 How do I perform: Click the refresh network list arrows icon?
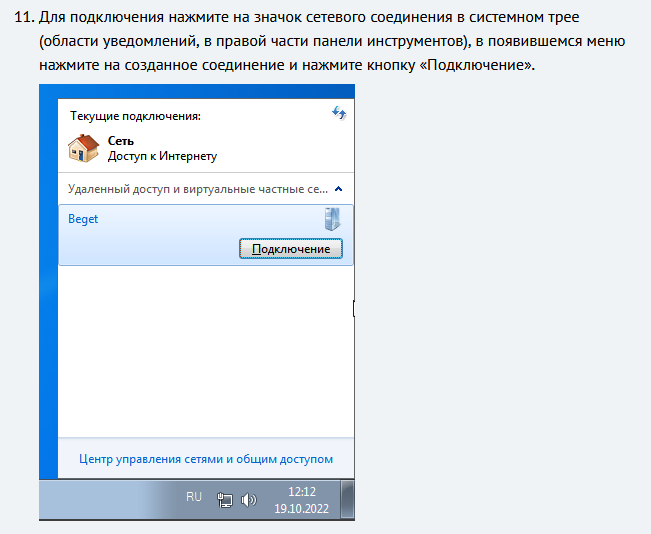[339, 113]
